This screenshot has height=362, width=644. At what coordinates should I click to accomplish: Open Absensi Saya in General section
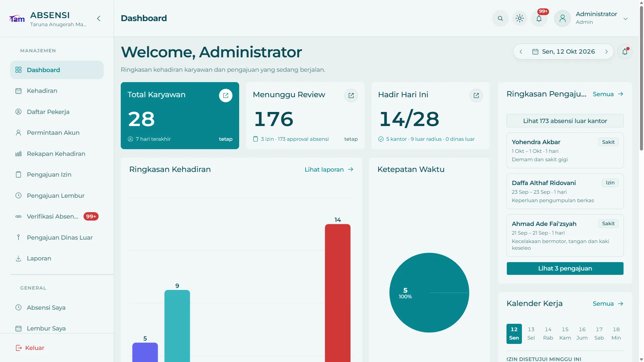coord(57,307)
